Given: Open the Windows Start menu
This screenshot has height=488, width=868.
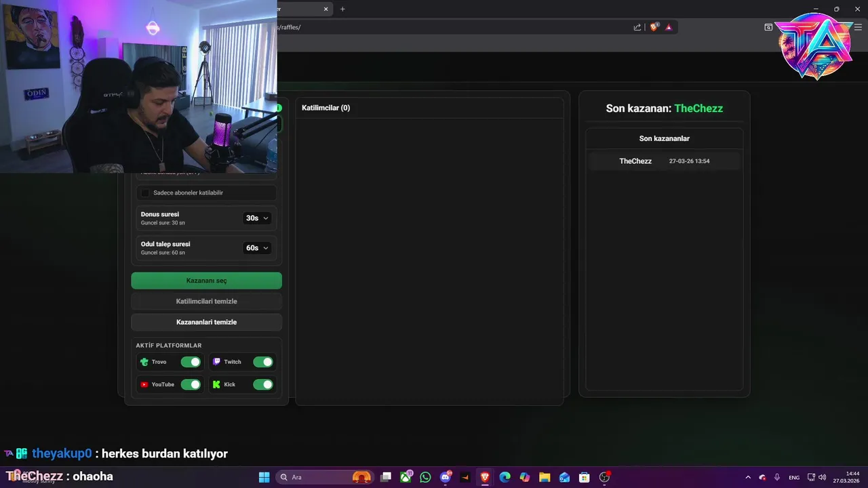Looking at the screenshot, I should [264, 477].
